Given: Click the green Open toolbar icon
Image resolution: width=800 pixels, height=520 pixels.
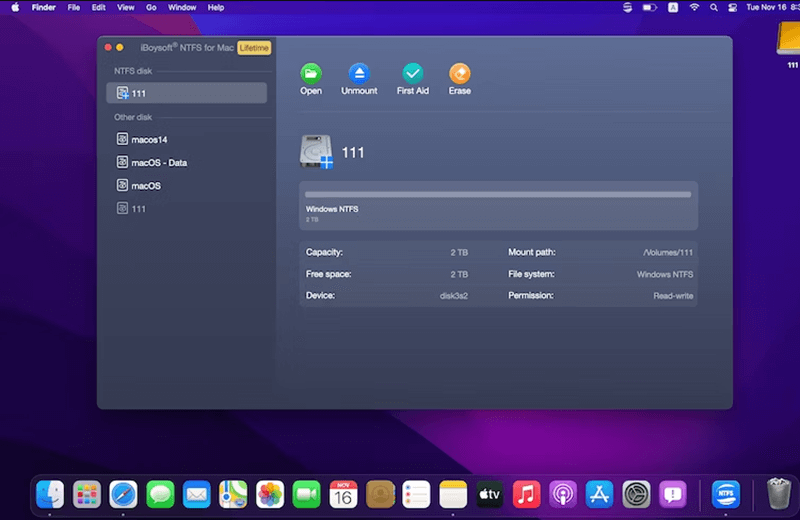Looking at the screenshot, I should (x=311, y=74).
